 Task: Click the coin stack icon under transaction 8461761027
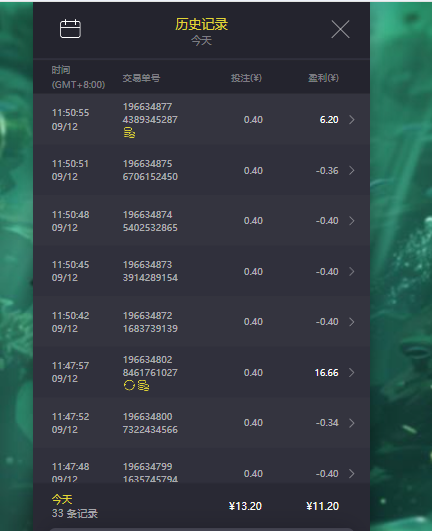(144, 386)
